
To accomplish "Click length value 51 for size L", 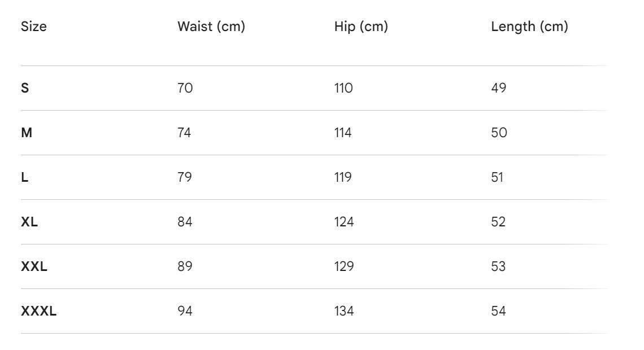I will point(497,177).
